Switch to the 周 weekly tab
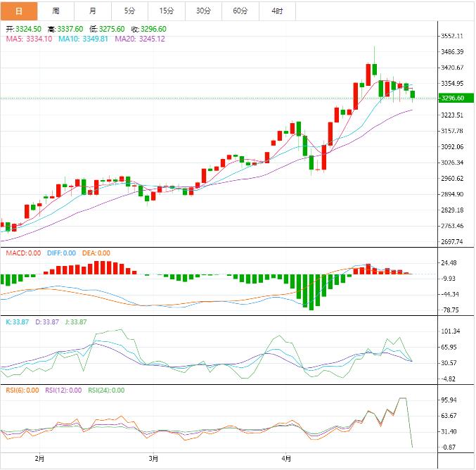 click(56, 11)
